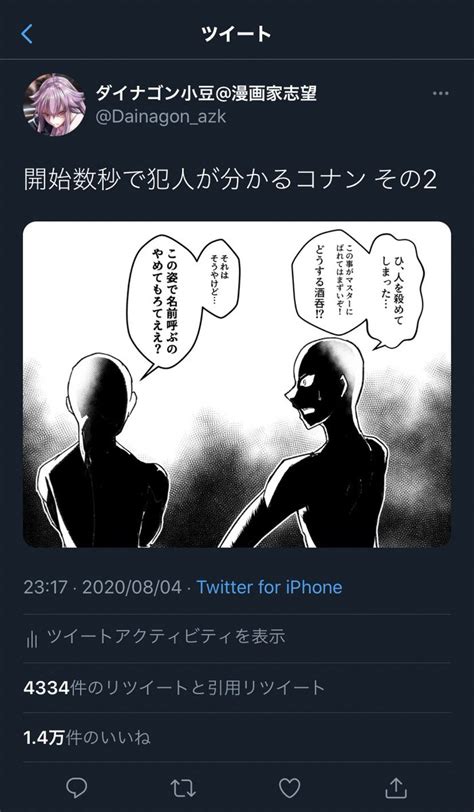Image resolution: width=474 pixels, height=812 pixels.
Task: Open the manga image in the tweet
Action: pyautogui.click(x=237, y=384)
